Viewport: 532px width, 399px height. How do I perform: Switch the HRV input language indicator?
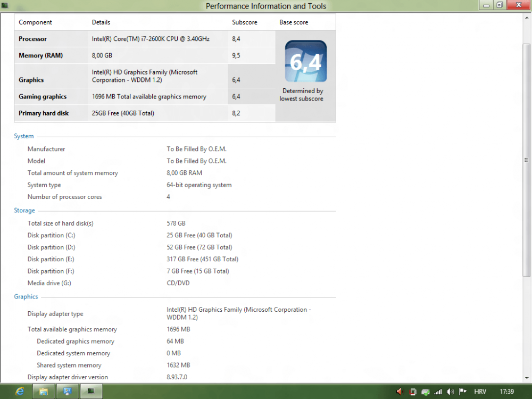point(480,392)
